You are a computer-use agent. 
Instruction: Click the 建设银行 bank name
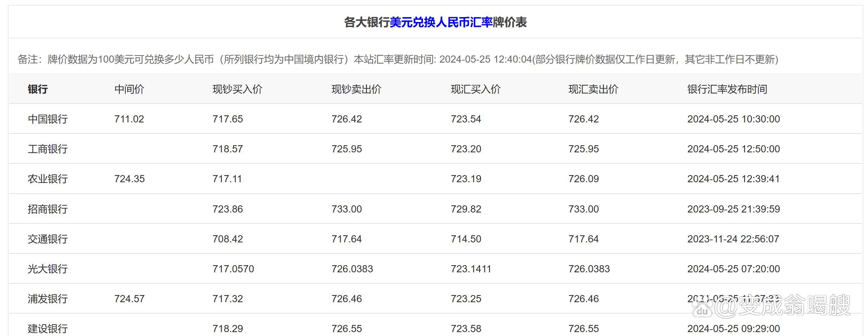[x=47, y=328]
